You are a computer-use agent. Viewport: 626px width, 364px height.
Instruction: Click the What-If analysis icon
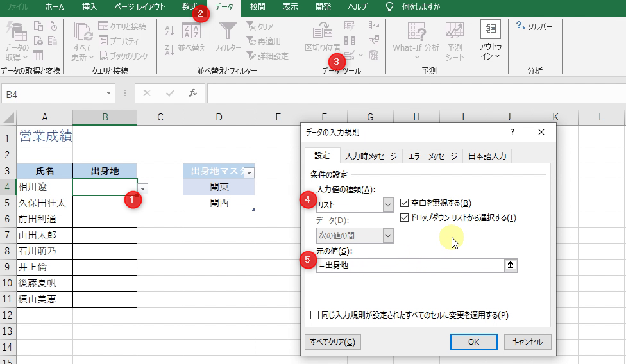(416, 31)
